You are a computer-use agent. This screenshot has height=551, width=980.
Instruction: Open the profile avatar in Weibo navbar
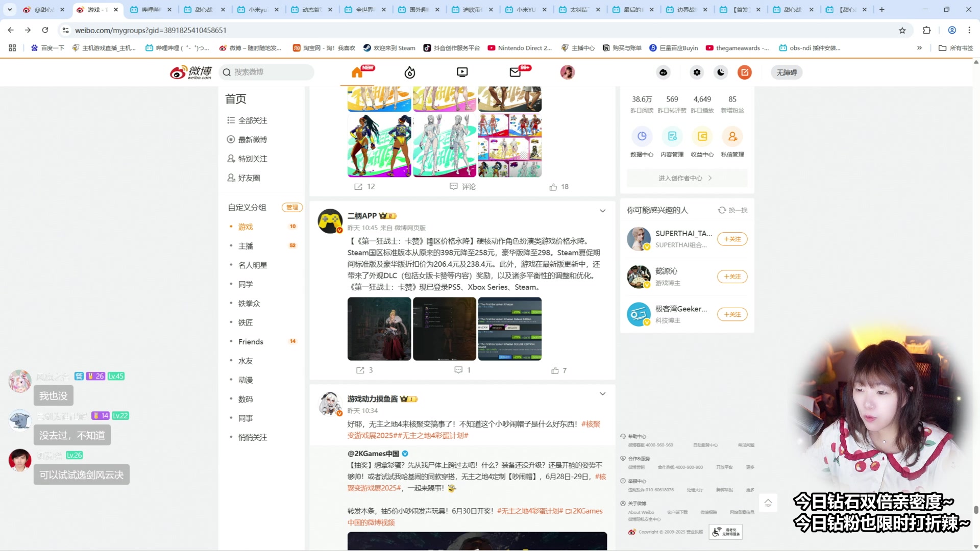[x=568, y=72]
